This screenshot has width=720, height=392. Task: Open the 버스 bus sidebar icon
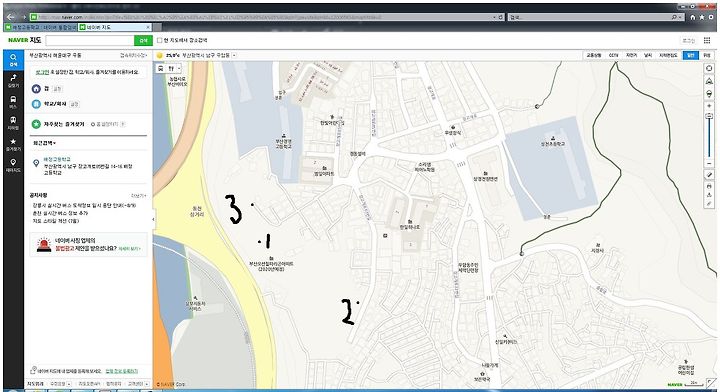click(x=13, y=101)
